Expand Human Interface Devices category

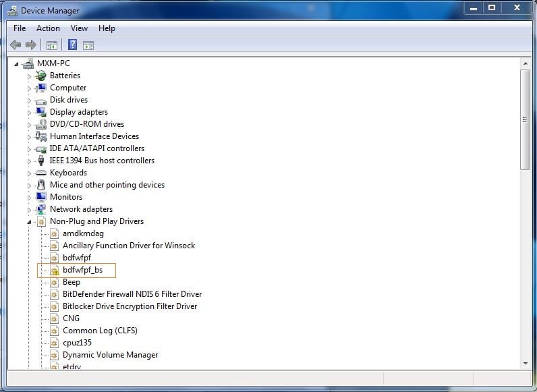click(29, 137)
